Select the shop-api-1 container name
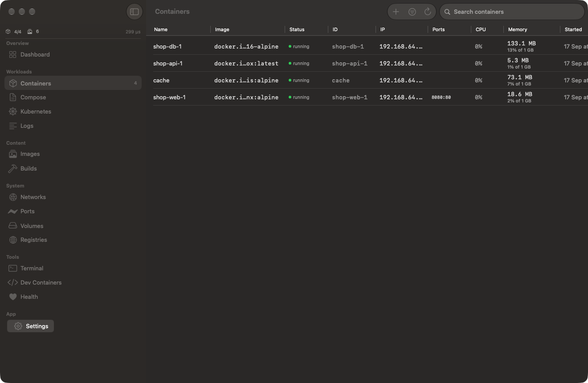 click(x=168, y=63)
